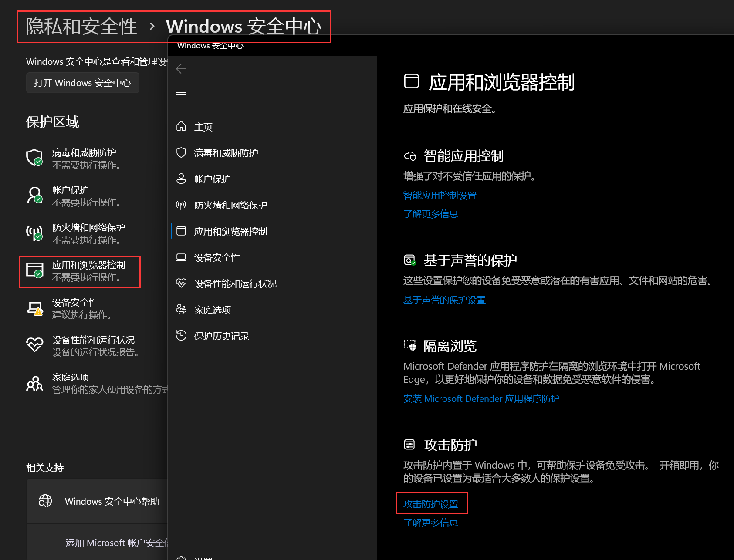This screenshot has width=734, height=560.
Task: Click shield icon next to 病毒和威胁防护 in sidebar
Action: tap(181, 152)
